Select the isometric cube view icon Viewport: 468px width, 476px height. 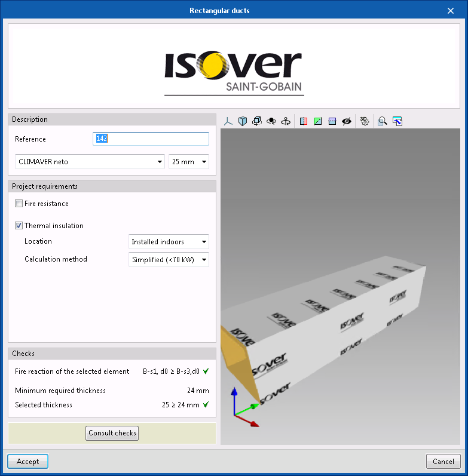pyautogui.click(x=243, y=121)
